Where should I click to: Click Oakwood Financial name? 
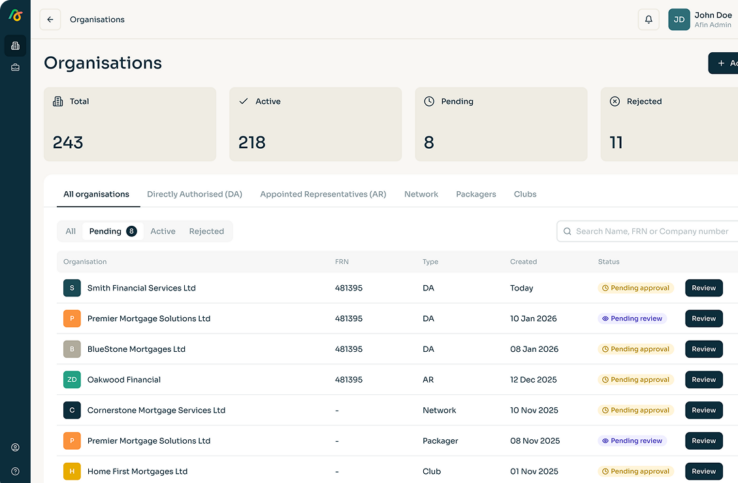124,379
